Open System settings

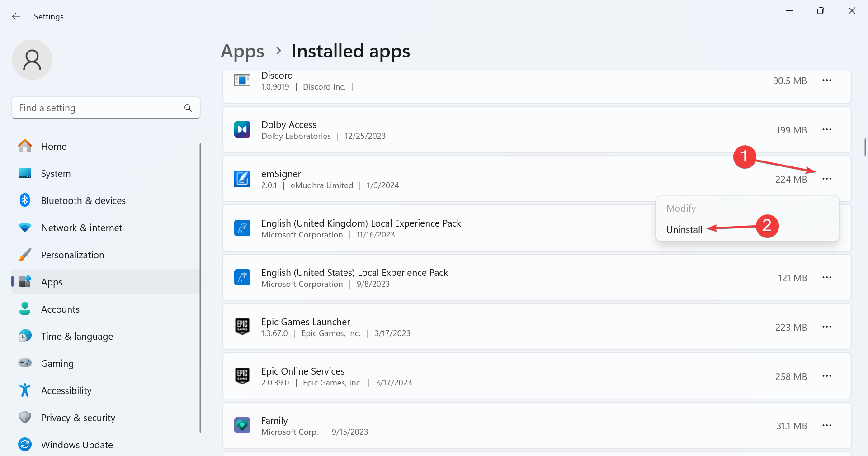click(105, 173)
